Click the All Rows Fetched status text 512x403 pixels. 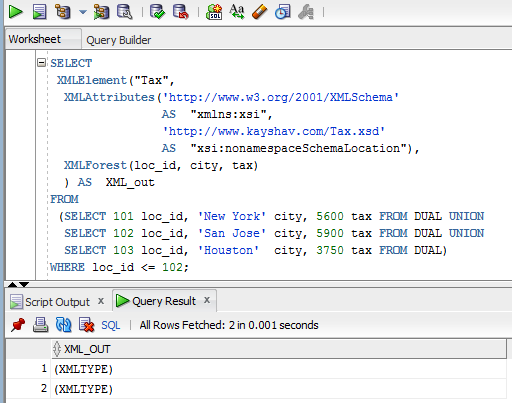229,325
